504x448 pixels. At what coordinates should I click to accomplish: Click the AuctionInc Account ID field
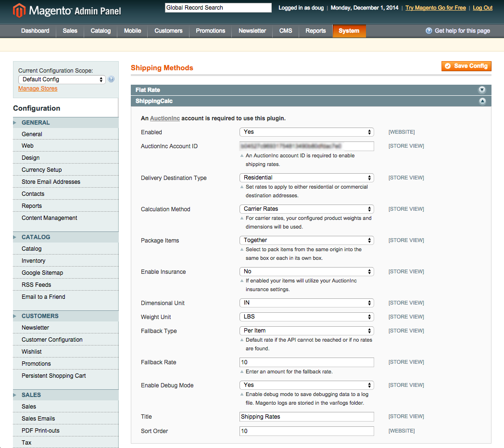pos(306,146)
